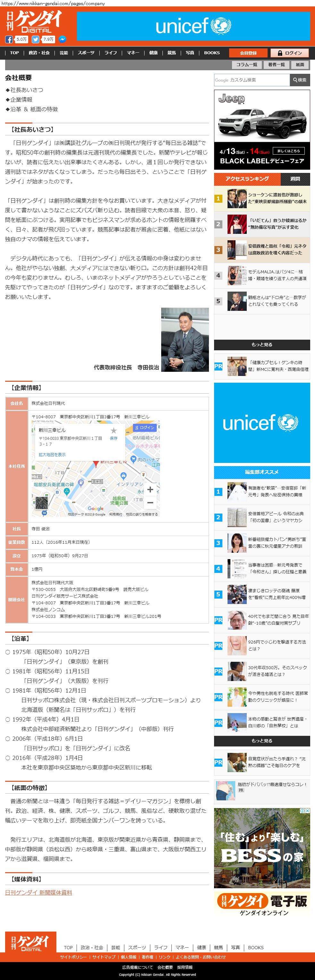Screen dimensions: 315x980
Task: Click the Jeep BLACK LABEL ad banner
Action: point(262,130)
